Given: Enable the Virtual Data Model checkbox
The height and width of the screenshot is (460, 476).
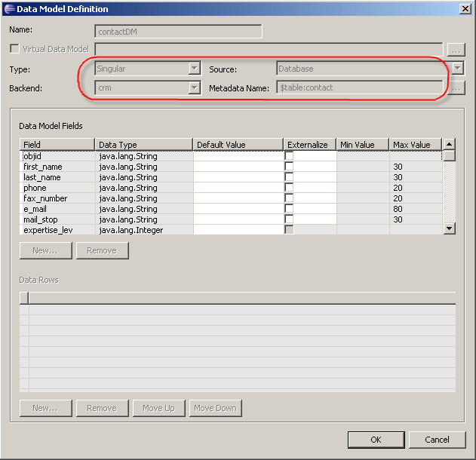Looking at the screenshot, I should (14, 49).
